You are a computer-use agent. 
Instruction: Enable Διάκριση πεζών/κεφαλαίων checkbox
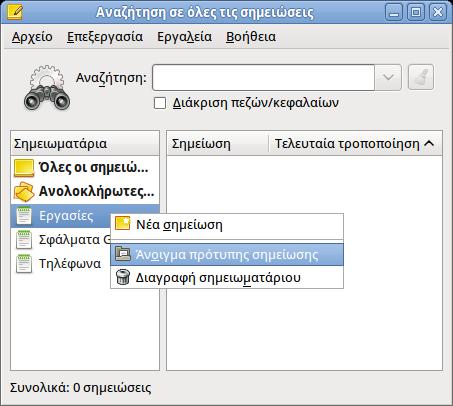click(x=160, y=103)
